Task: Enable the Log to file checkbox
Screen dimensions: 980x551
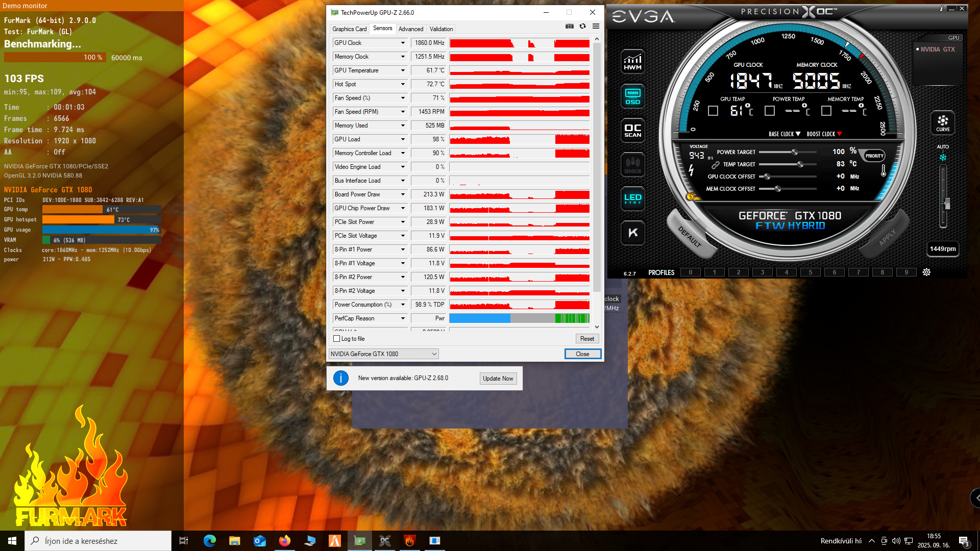Action: pyautogui.click(x=337, y=339)
